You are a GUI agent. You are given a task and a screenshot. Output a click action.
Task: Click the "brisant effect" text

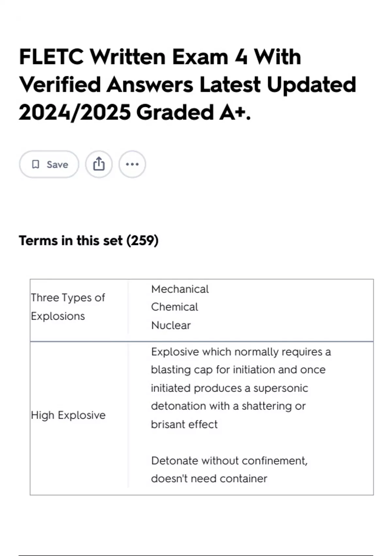click(184, 425)
